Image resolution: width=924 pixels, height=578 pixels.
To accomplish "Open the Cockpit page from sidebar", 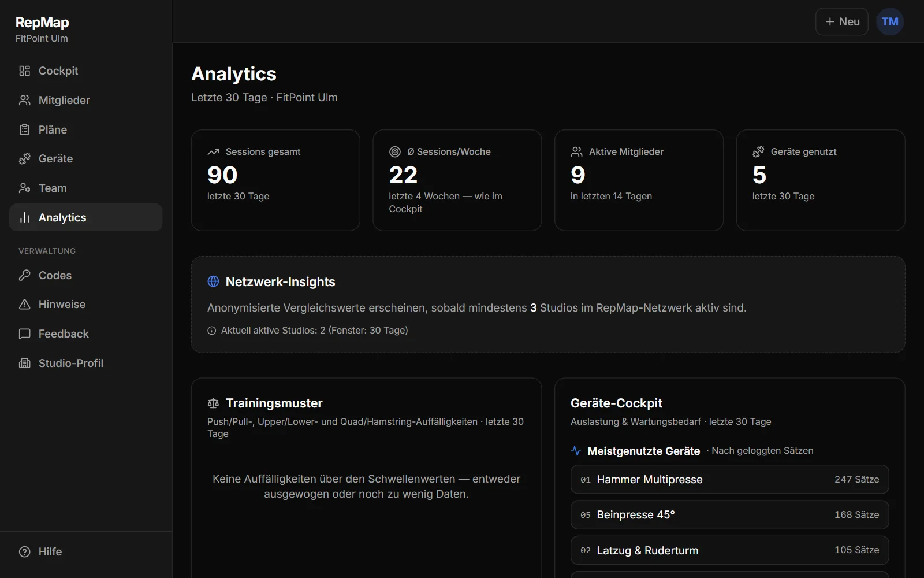I will click(85, 71).
